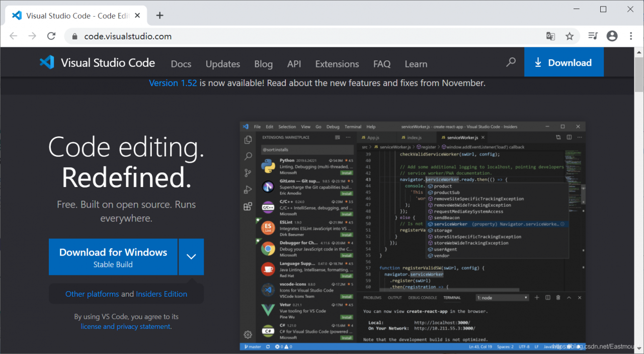
Task: Open the site search magnifier icon
Action: coord(511,62)
